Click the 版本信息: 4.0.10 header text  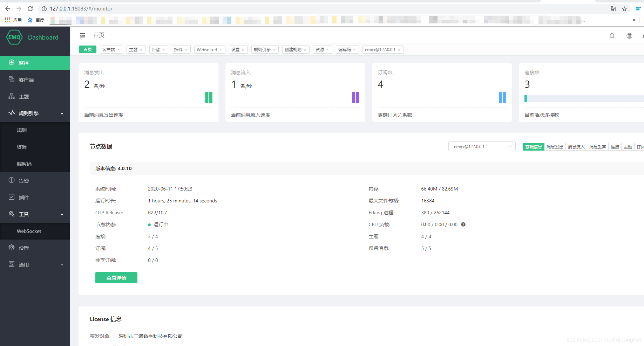[x=114, y=168]
